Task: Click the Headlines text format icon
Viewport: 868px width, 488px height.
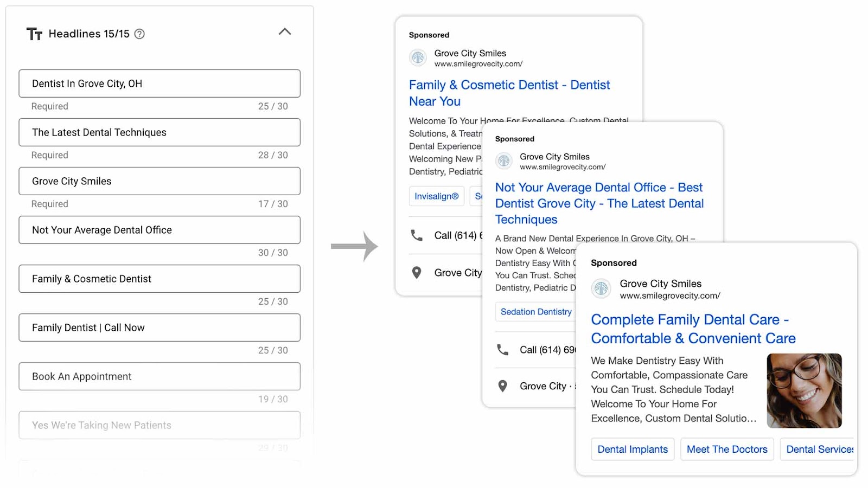Action: (x=34, y=34)
